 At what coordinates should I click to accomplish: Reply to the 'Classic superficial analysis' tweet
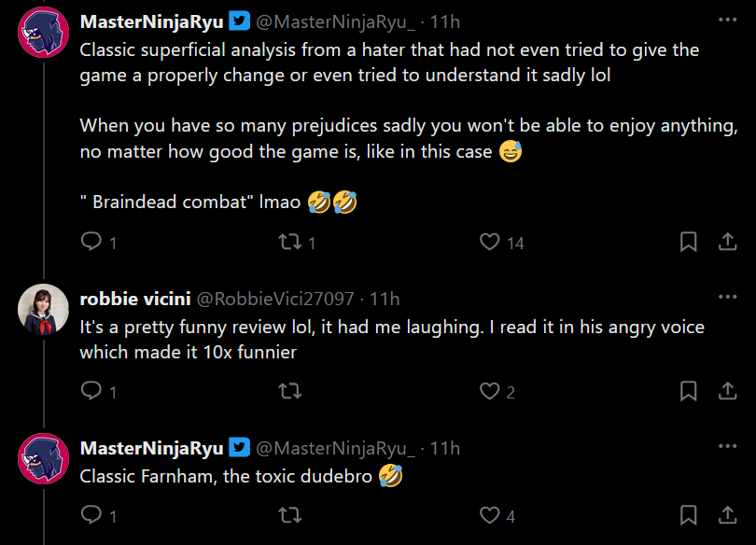(91, 243)
